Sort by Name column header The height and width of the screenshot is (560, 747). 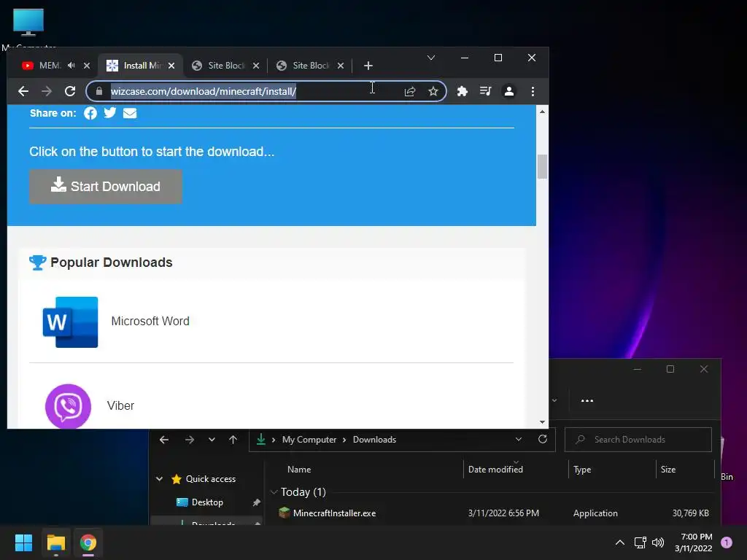[x=299, y=470]
